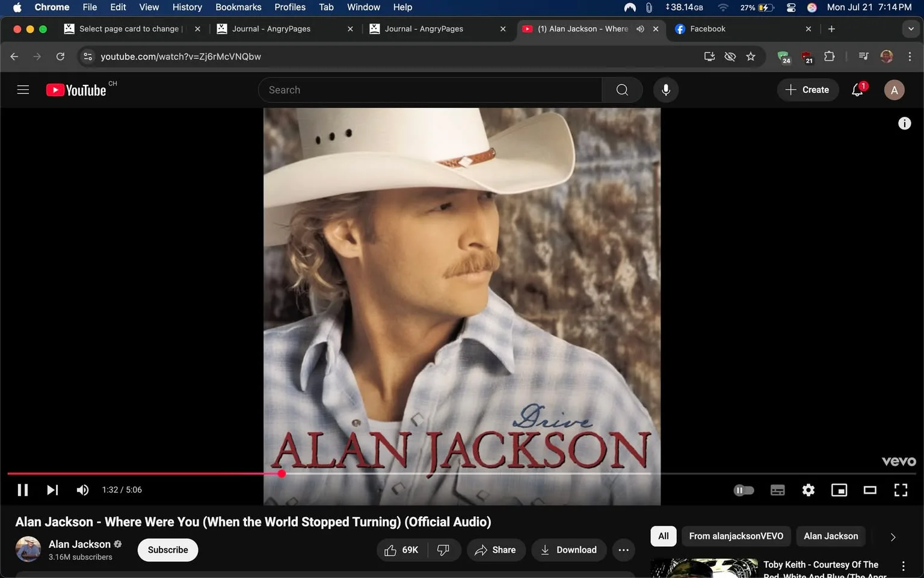The image size is (924, 578).
Task: Toggle the autoplay switch
Action: (x=744, y=490)
